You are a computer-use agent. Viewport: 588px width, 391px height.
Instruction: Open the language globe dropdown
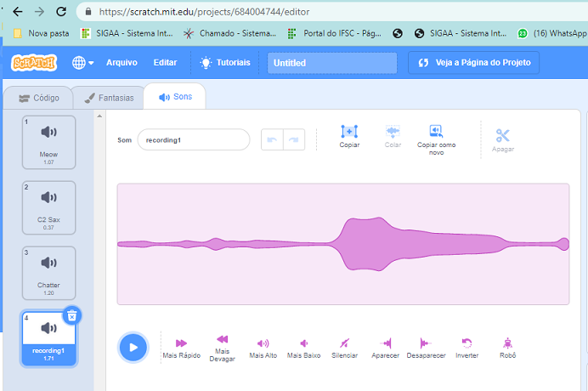pyautogui.click(x=82, y=63)
